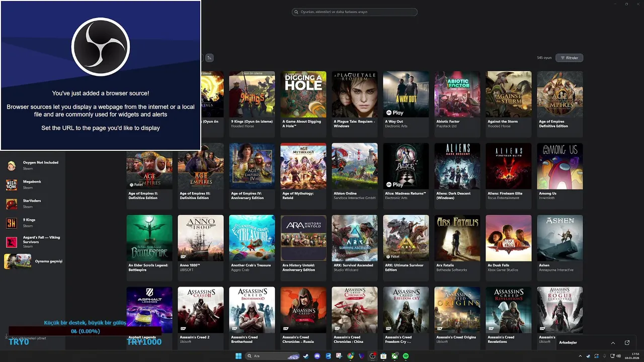Open Aliens: Dark Descent cover
This screenshot has width=644, height=362.
(x=457, y=166)
